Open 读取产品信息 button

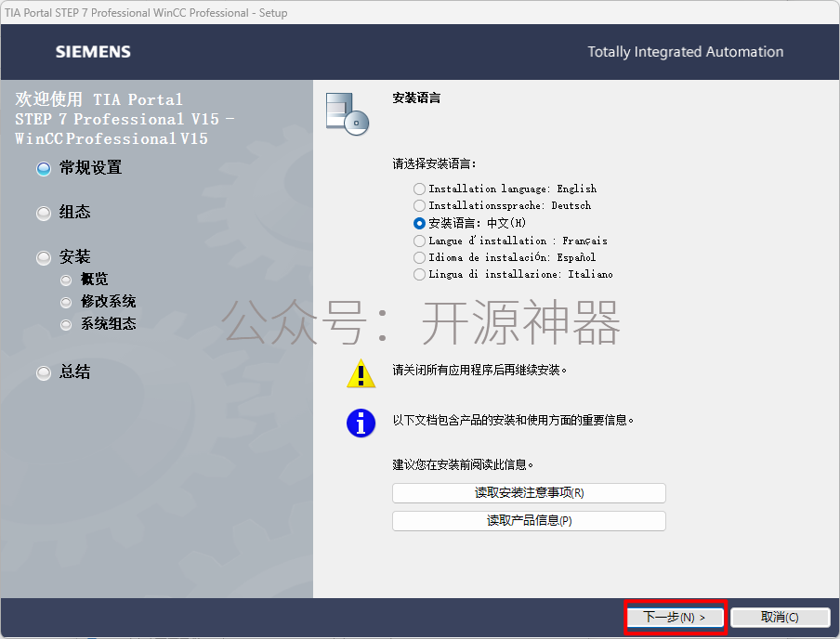coord(529,521)
